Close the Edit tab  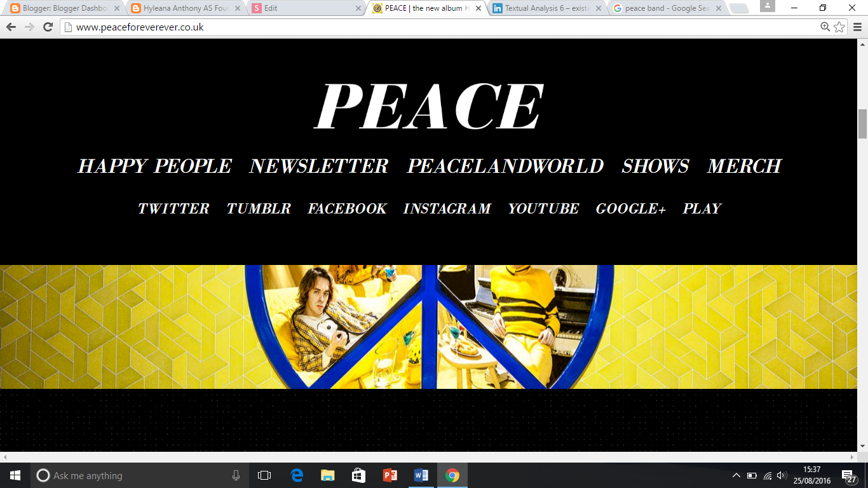pos(358,8)
